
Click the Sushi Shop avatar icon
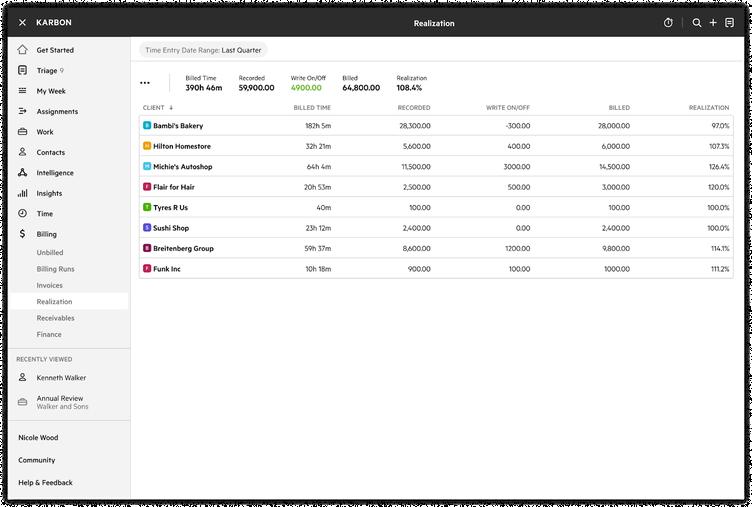tap(147, 228)
